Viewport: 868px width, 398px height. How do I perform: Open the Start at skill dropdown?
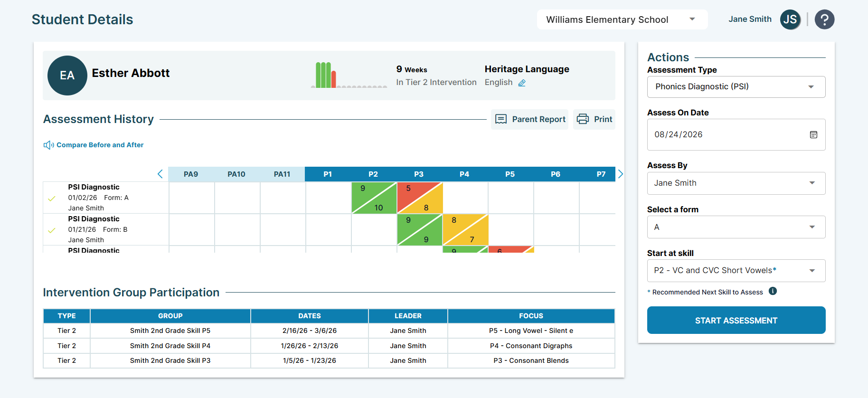(x=736, y=271)
